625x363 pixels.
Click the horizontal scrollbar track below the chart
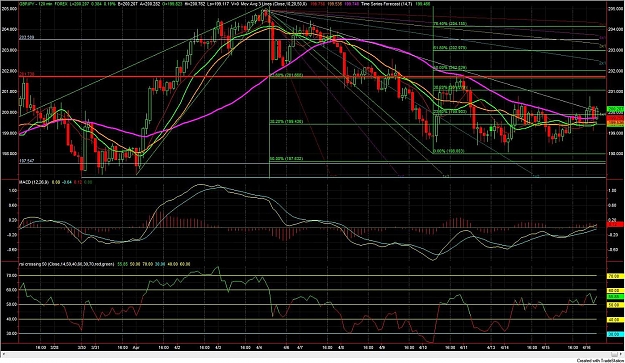312,354
